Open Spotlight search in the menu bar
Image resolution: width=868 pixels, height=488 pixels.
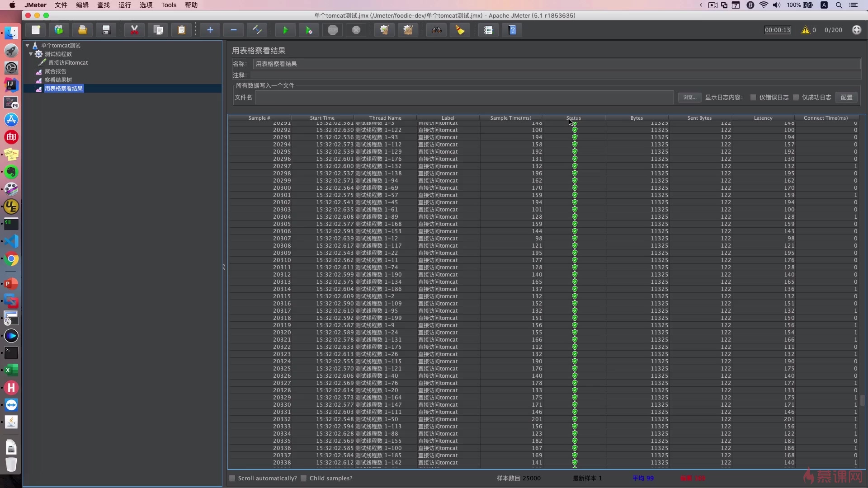[x=839, y=5]
